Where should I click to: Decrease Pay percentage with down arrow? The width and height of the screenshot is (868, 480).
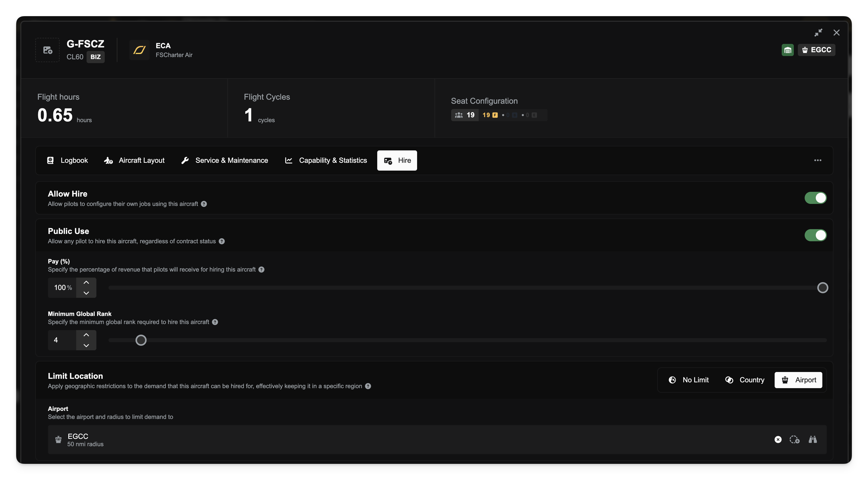86,293
